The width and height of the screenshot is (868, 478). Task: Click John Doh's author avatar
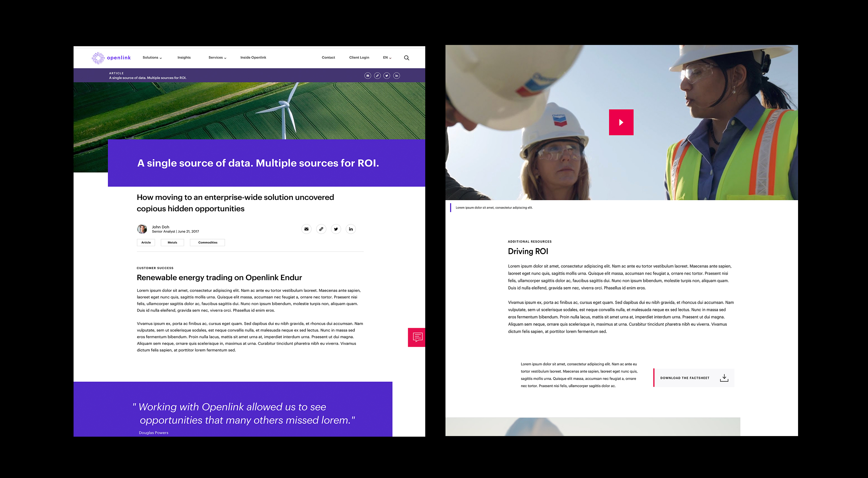(x=142, y=229)
